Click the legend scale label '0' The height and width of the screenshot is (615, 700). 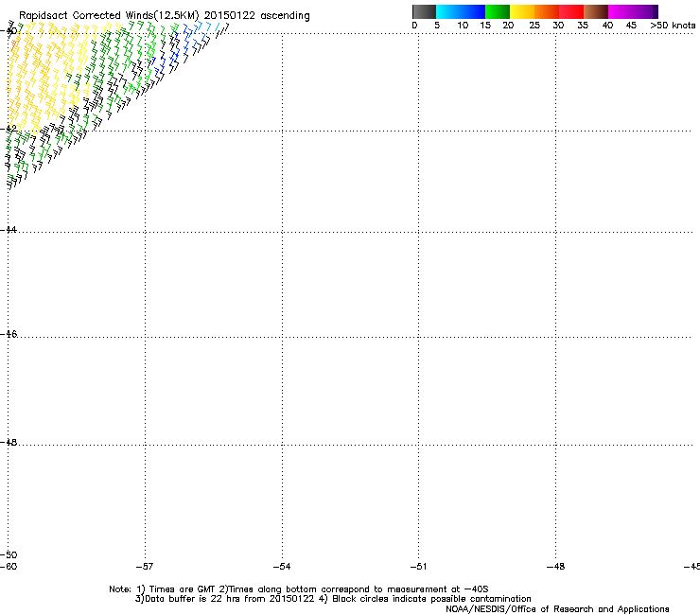[414, 26]
